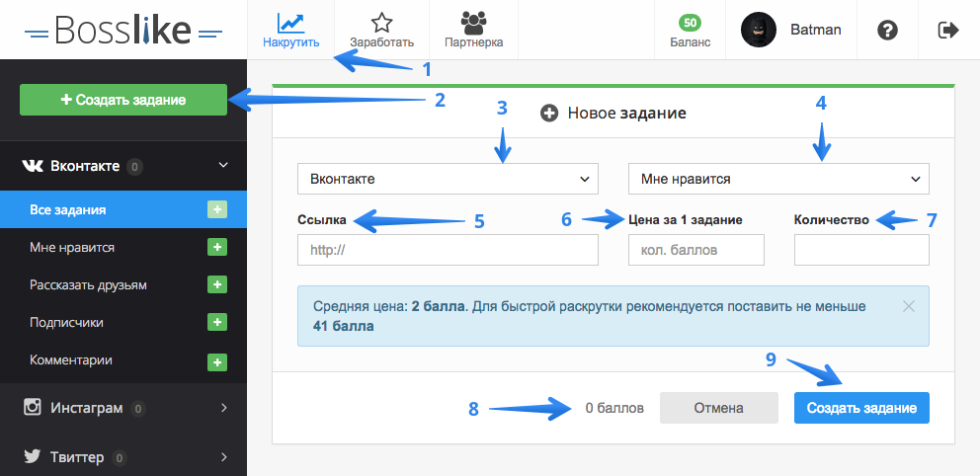Click the Вконтакте VK logo icon
This screenshot has width=980, height=476.
tap(33, 166)
